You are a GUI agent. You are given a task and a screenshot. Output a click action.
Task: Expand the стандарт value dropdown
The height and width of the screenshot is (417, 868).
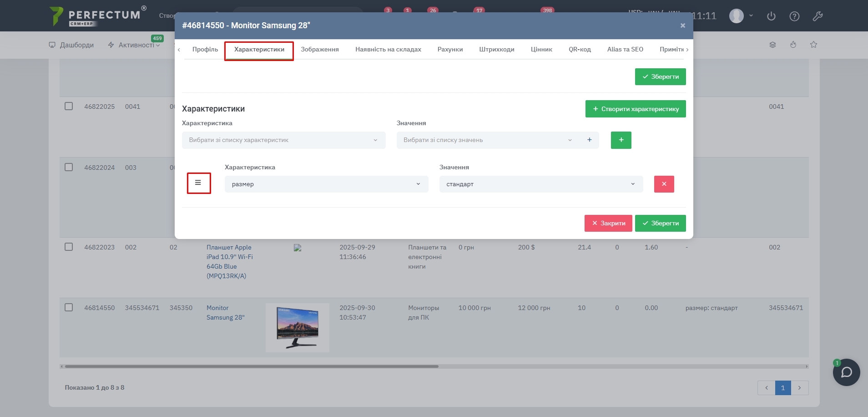point(540,184)
